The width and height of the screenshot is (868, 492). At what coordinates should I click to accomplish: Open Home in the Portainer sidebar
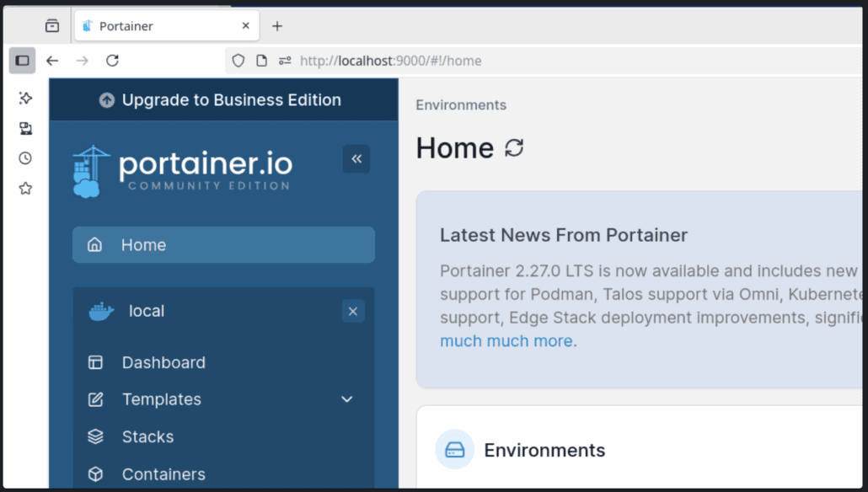223,244
